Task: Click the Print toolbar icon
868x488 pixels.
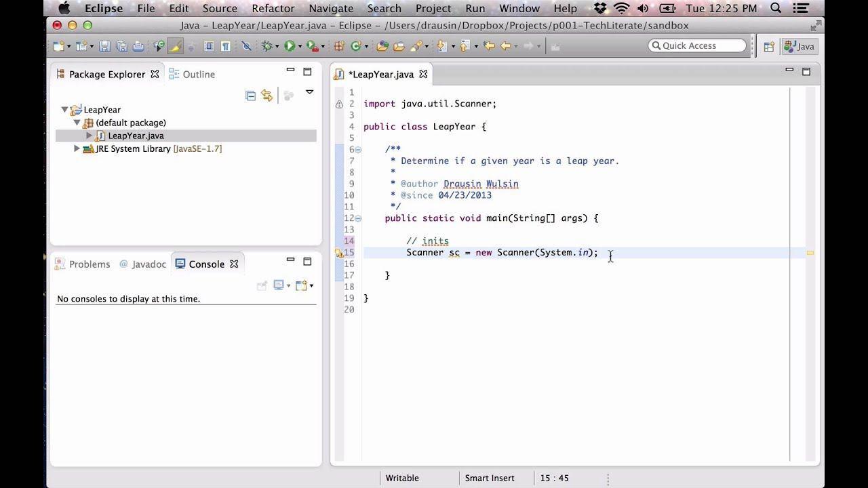Action: pos(138,46)
